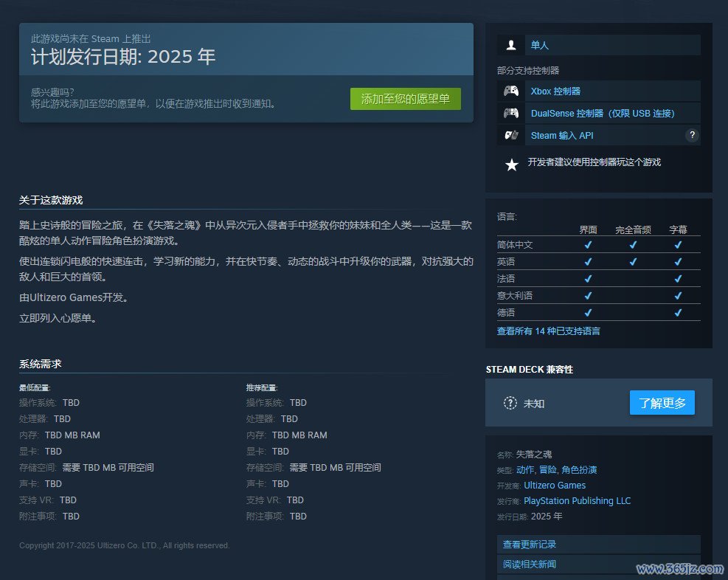728x580 pixels.
Task: Click the 简体中文 language row label
Action: [514, 245]
